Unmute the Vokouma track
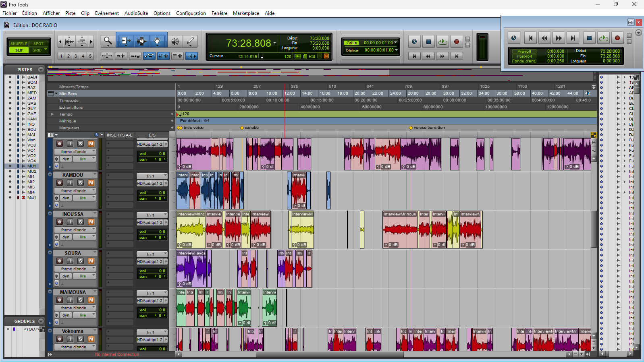 [91, 339]
